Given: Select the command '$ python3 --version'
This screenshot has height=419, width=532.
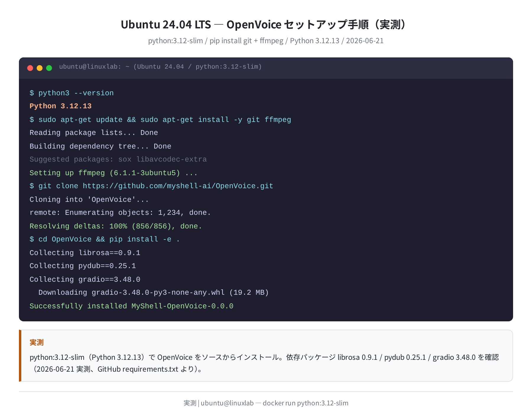Looking at the screenshot, I should tap(72, 93).
